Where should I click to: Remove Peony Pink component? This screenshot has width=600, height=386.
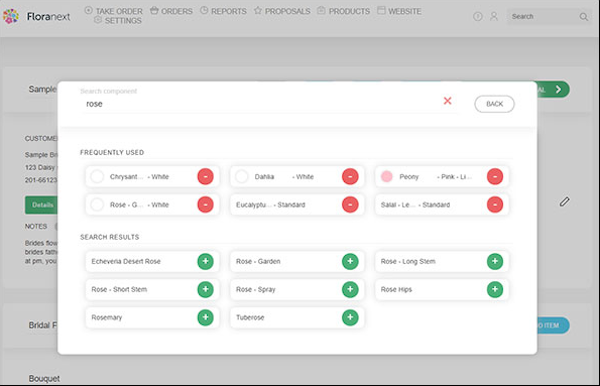pyautogui.click(x=495, y=177)
